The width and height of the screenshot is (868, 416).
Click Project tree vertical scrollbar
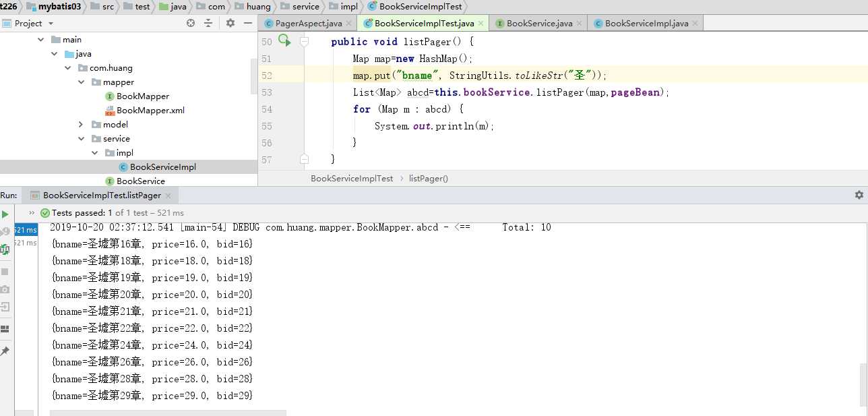tap(254, 76)
